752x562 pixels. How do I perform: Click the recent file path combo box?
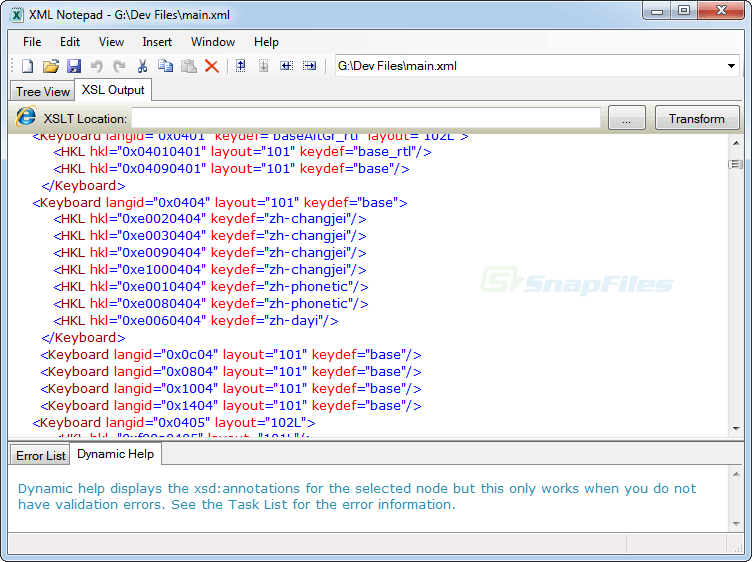pos(537,66)
